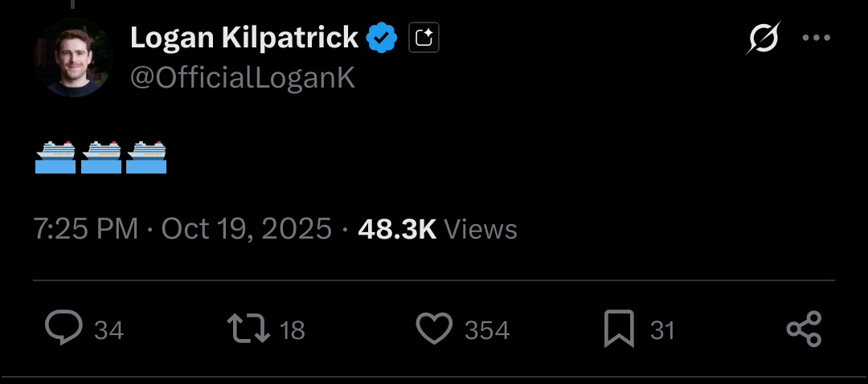Bookmark the post with the bookmark icon

(619, 329)
